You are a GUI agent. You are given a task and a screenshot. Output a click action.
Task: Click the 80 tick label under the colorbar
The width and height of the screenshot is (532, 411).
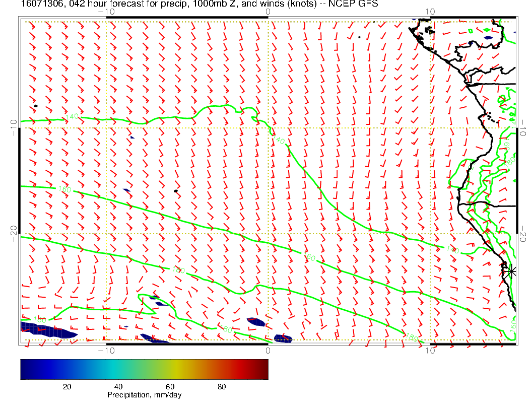[221, 386]
